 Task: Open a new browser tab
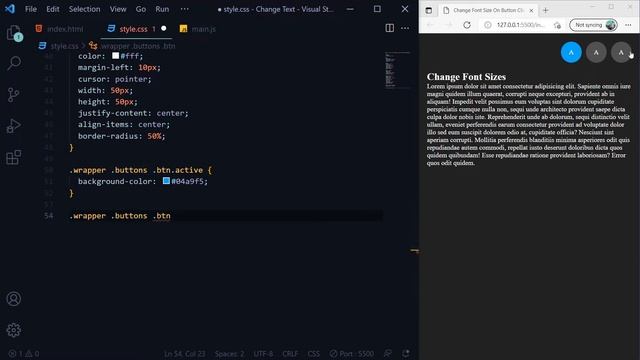pyautogui.click(x=546, y=10)
